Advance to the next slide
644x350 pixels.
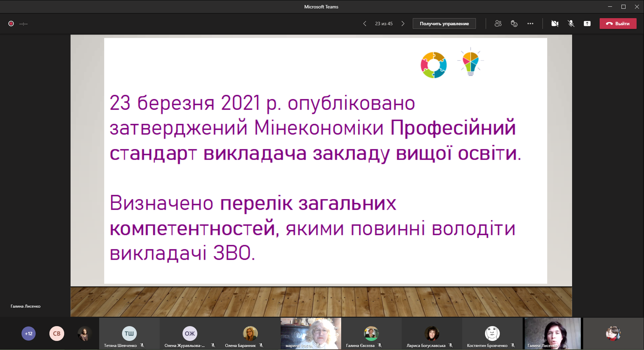(x=403, y=24)
